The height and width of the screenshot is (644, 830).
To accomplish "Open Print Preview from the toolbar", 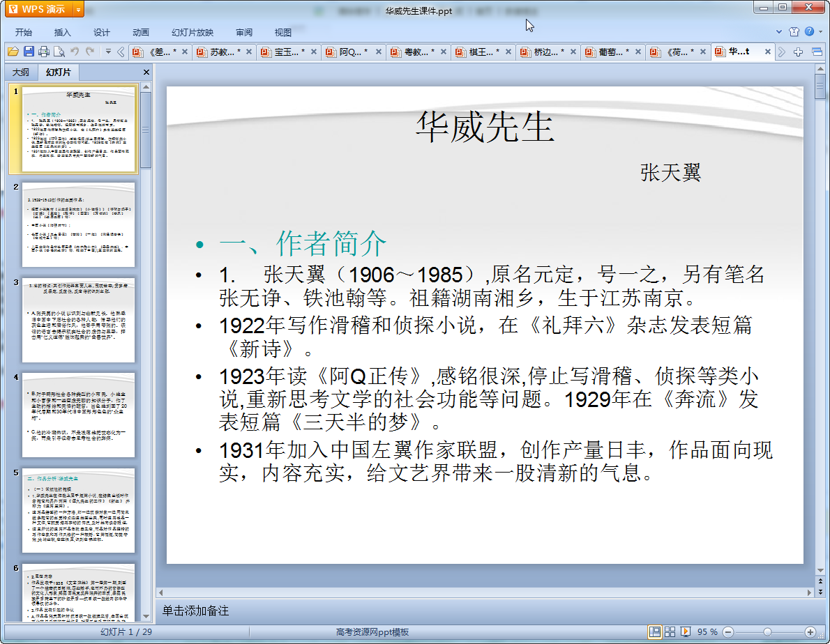I will (x=59, y=52).
